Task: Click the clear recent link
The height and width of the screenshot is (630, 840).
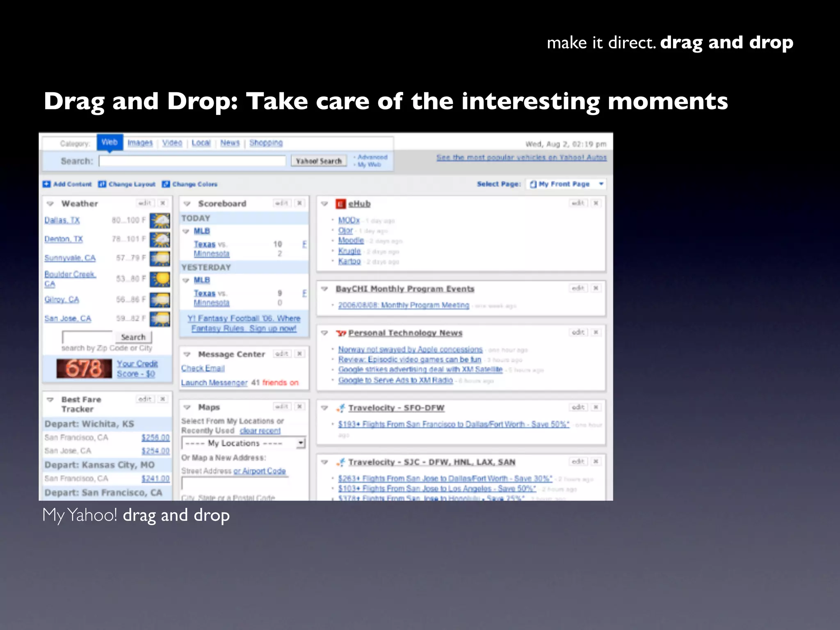Action: (260, 431)
